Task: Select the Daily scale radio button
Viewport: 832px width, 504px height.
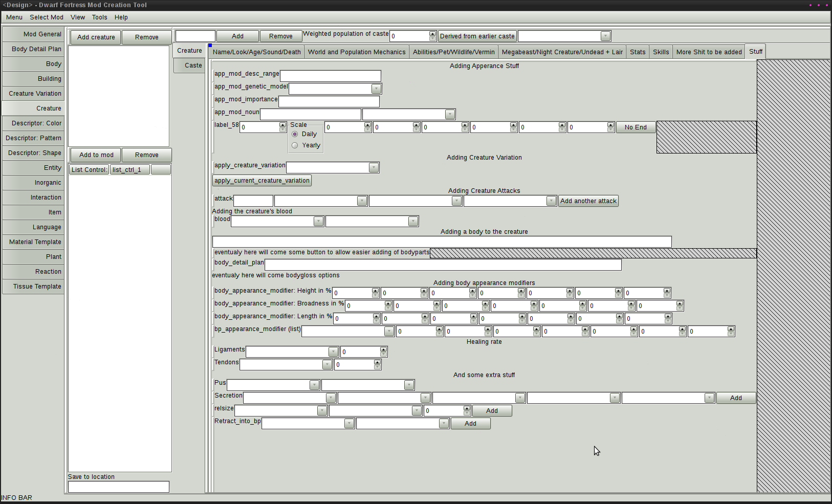Action: (295, 134)
